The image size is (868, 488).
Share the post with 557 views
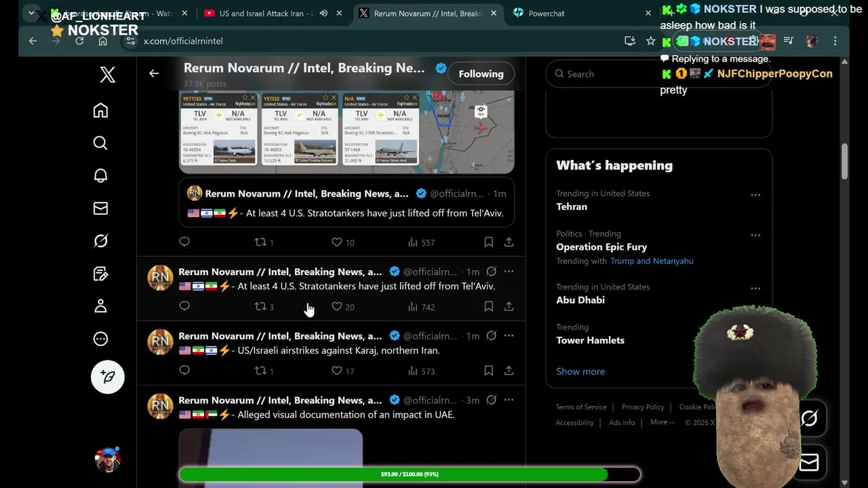coord(509,242)
